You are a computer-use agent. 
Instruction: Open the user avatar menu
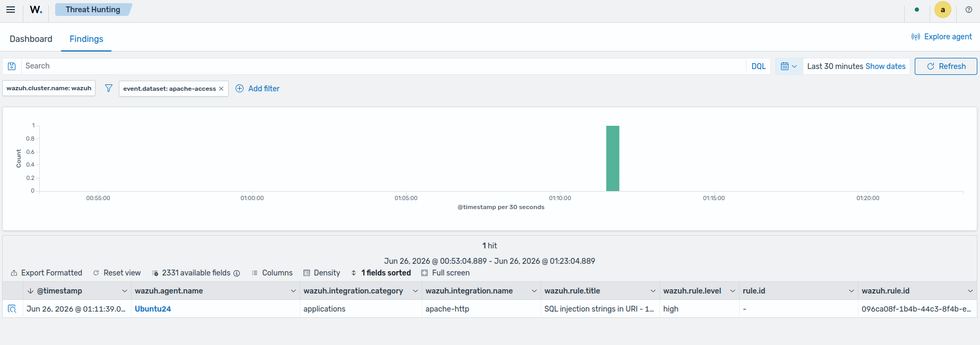coord(943,10)
